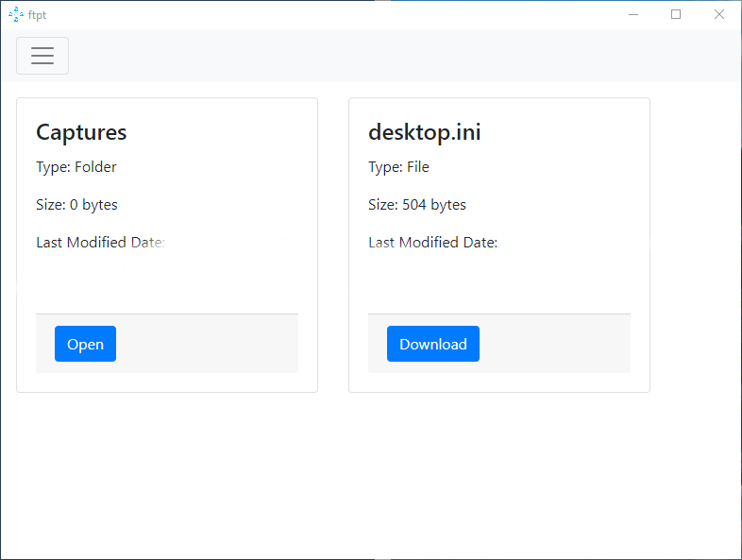Select the desktop.ini card title
The width and height of the screenshot is (742, 560).
pos(424,132)
